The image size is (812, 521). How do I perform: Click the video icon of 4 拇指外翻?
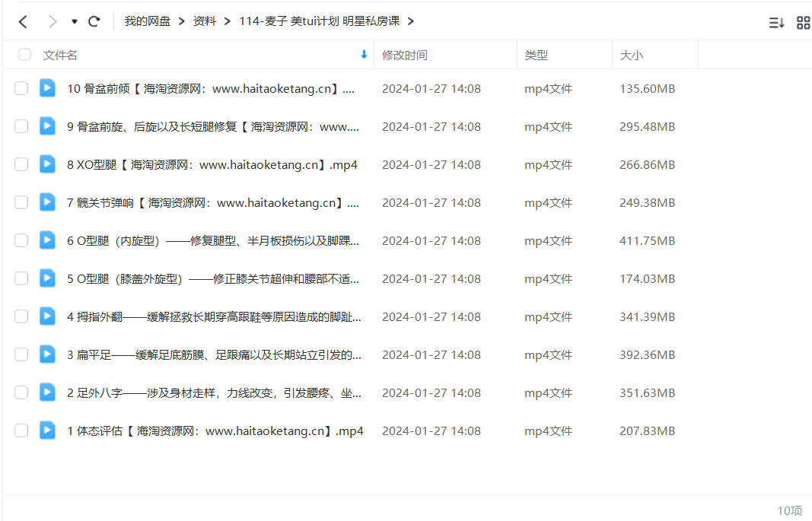coord(47,316)
